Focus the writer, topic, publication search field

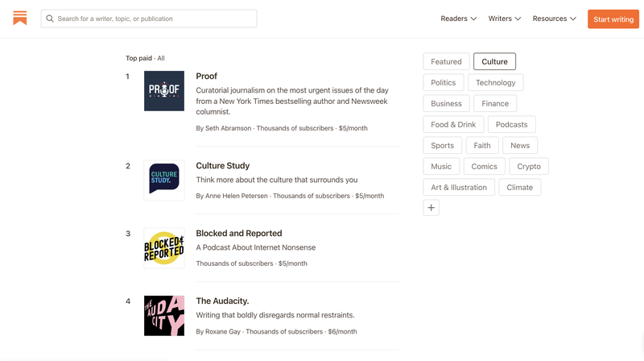click(x=149, y=19)
